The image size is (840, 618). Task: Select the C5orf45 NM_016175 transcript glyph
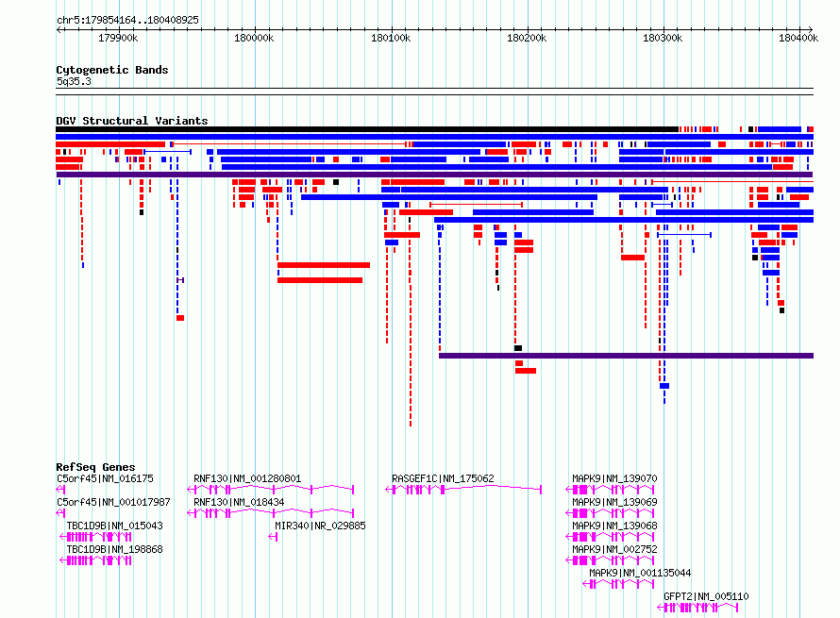tap(60, 490)
